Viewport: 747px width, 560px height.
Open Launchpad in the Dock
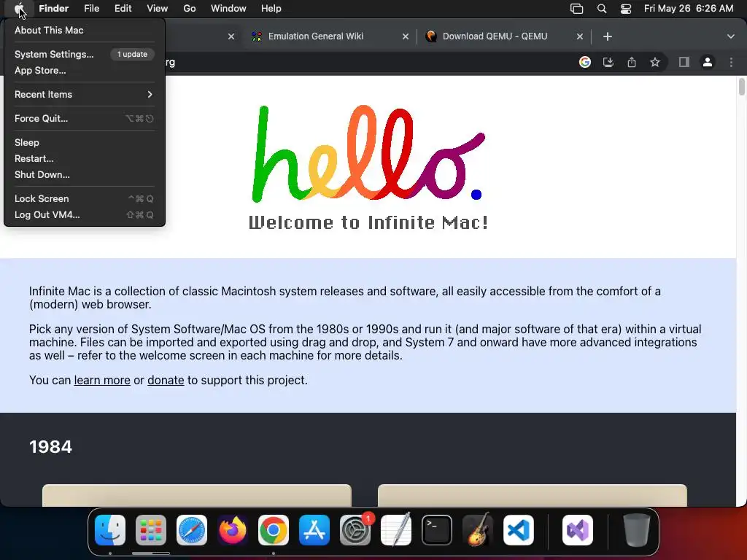(x=151, y=530)
